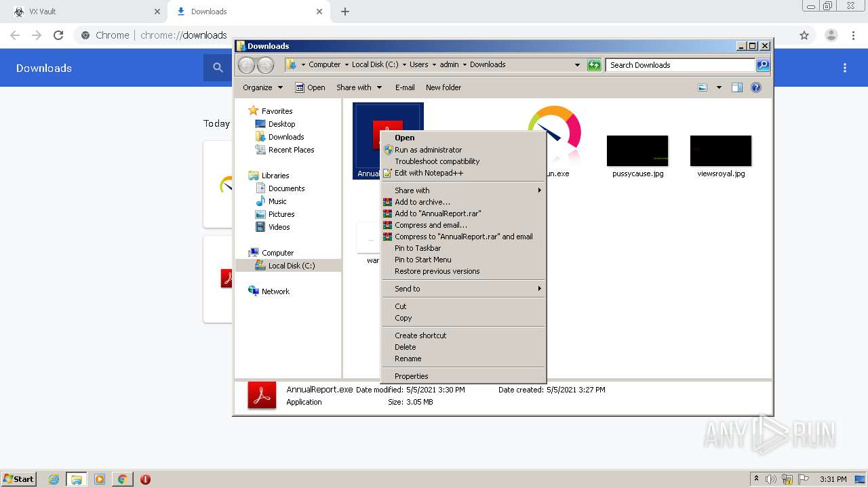Open Music library
The width and height of the screenshot is (868, 488).
coord(271,201)
